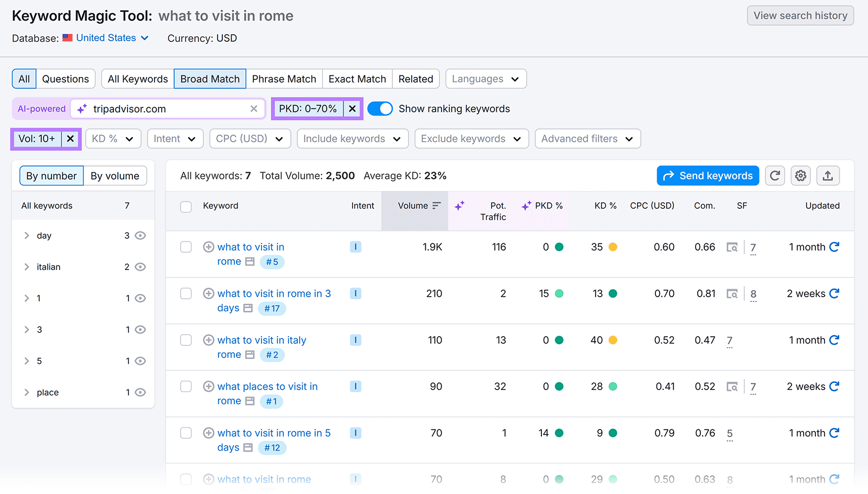The image size is (868, 494).
Task: Check the checkbox for 'what places to visit in rome'
Action: [186, 386]
